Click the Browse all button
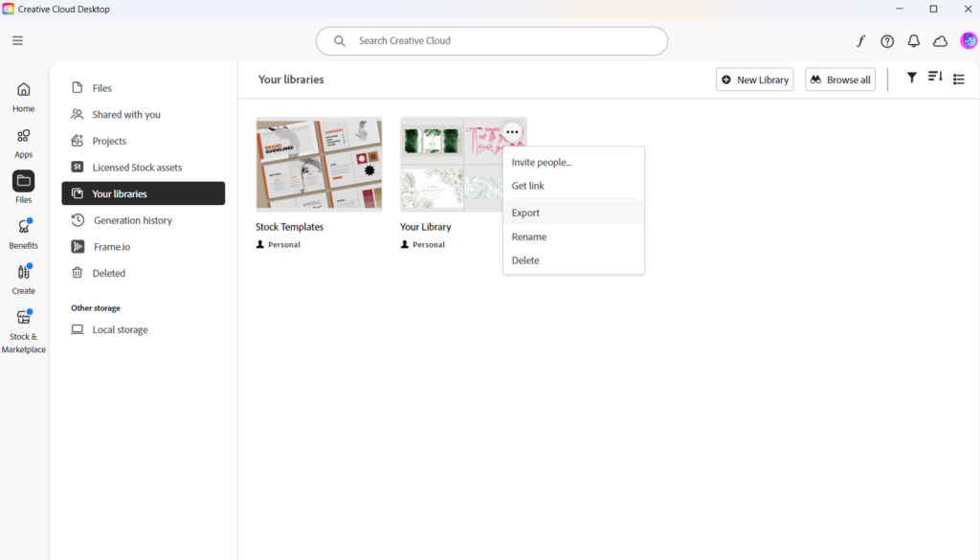 (x=840, y=79)
